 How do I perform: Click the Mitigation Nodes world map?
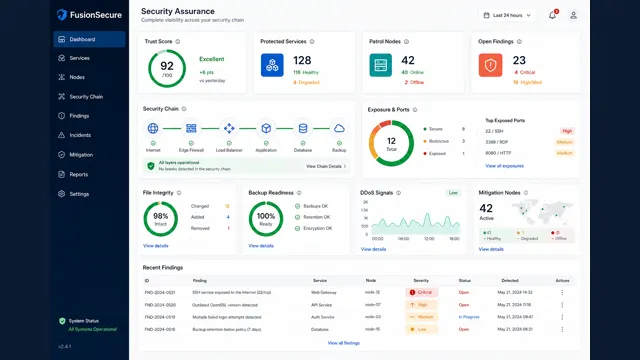click(542, 212)
